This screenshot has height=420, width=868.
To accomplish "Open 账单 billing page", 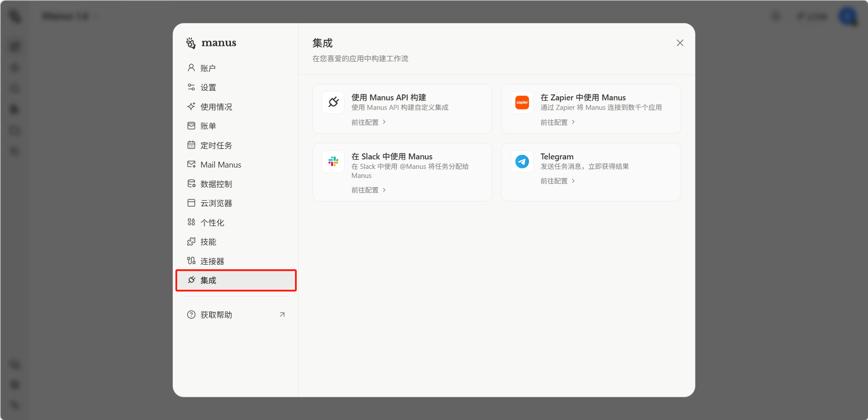I will (x=208, y=126).
